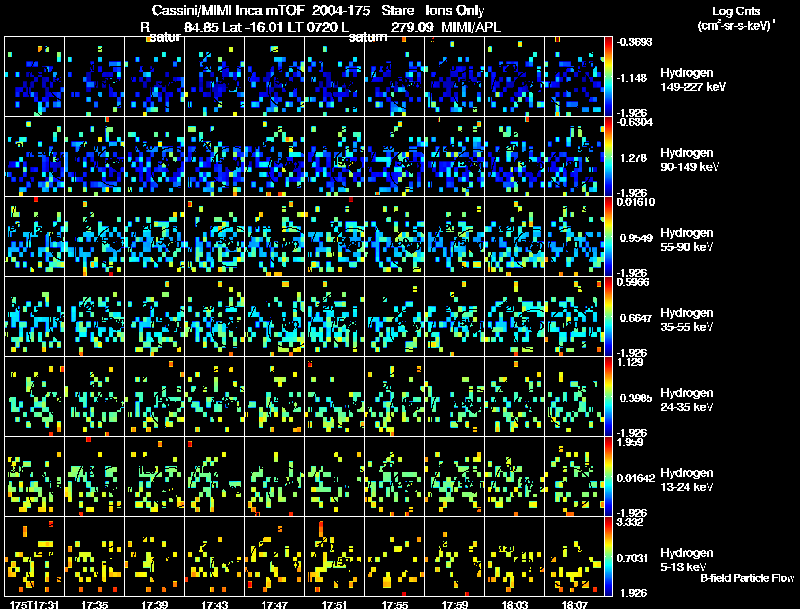This screenshot has height=609, width=800.
Task: Click the '2004-175' date in the title
Action: 340,11
